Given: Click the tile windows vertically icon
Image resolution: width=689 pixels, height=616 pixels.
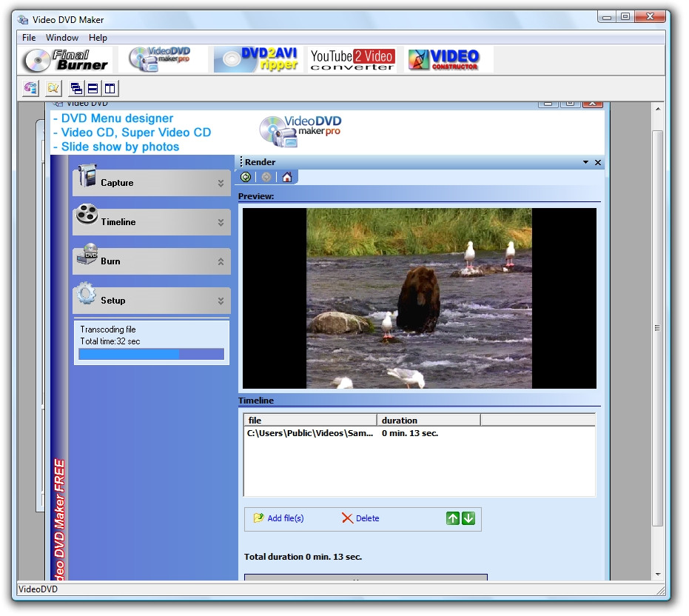Looking at the screenshot, I should click(110, 89).
